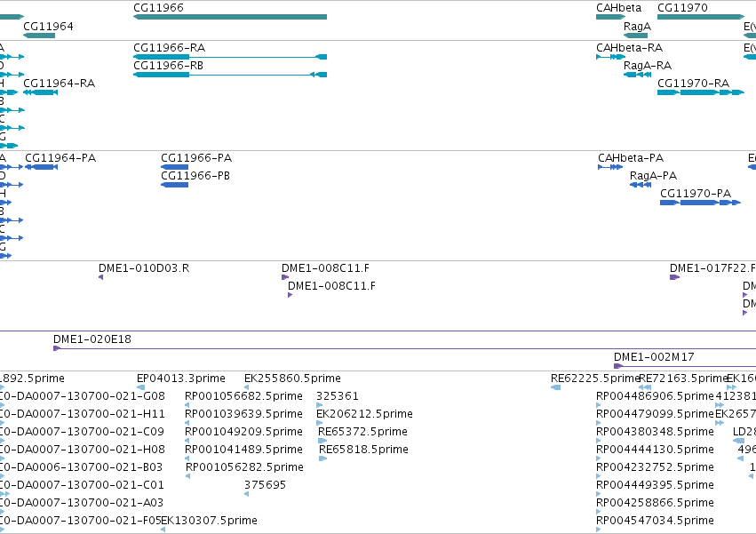Select EST RP004380348.5prime
This screenshot has width=756, height=534.
(599, 441)
